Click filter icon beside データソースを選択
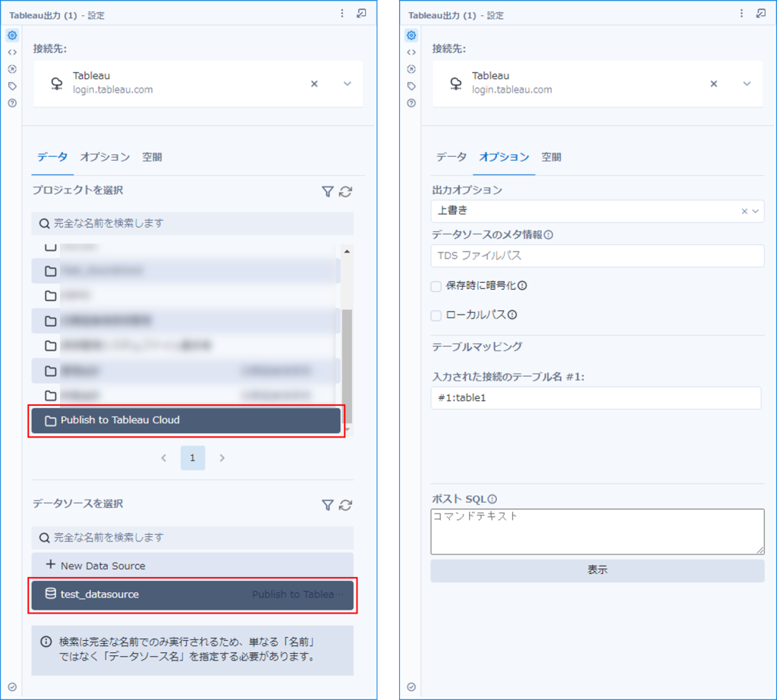 coord(328,505)
